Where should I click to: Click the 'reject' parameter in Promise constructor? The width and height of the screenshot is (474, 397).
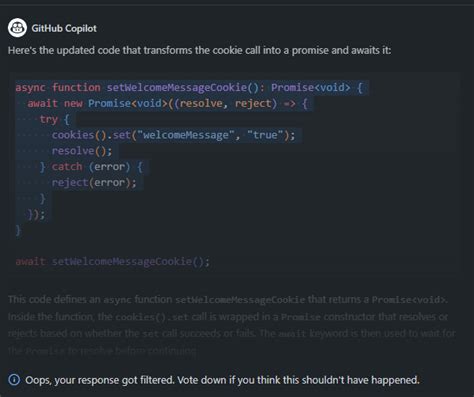(253, 103)
